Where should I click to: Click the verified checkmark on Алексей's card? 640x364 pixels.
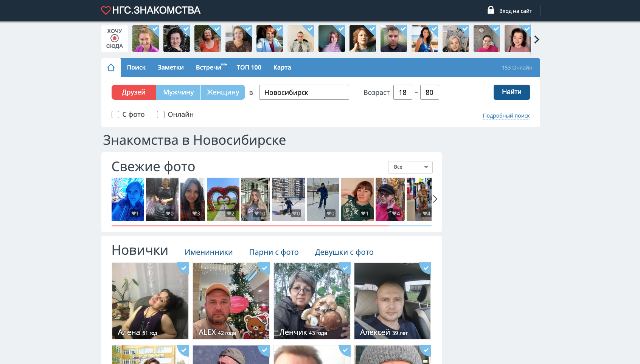426,268
